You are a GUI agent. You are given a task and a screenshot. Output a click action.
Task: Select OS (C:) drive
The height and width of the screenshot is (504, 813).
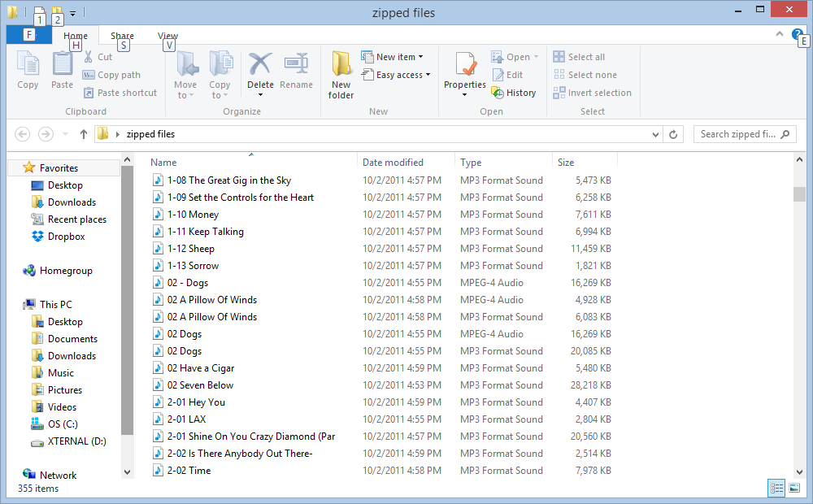[x=54, y=424]
